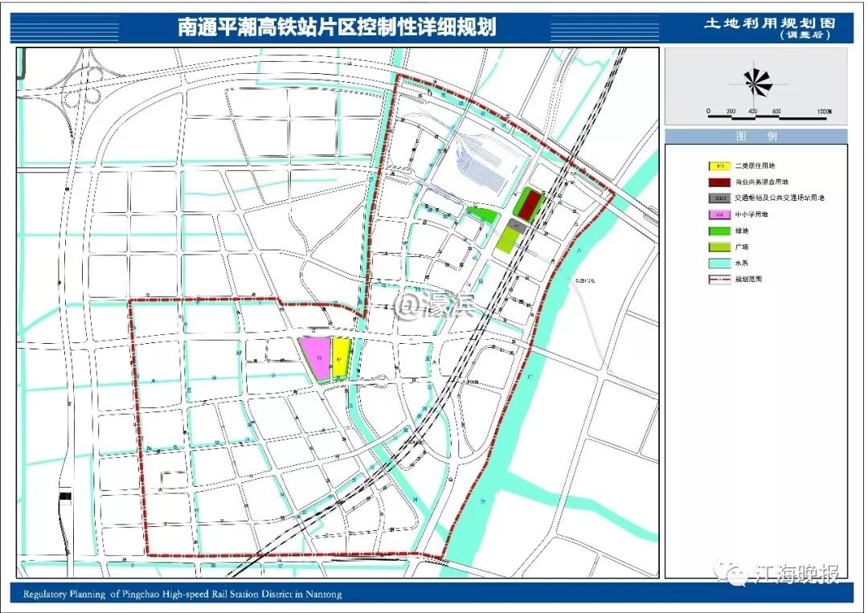
Task: Click the green wedge-shaped park on map
Action: pos(482,215)
